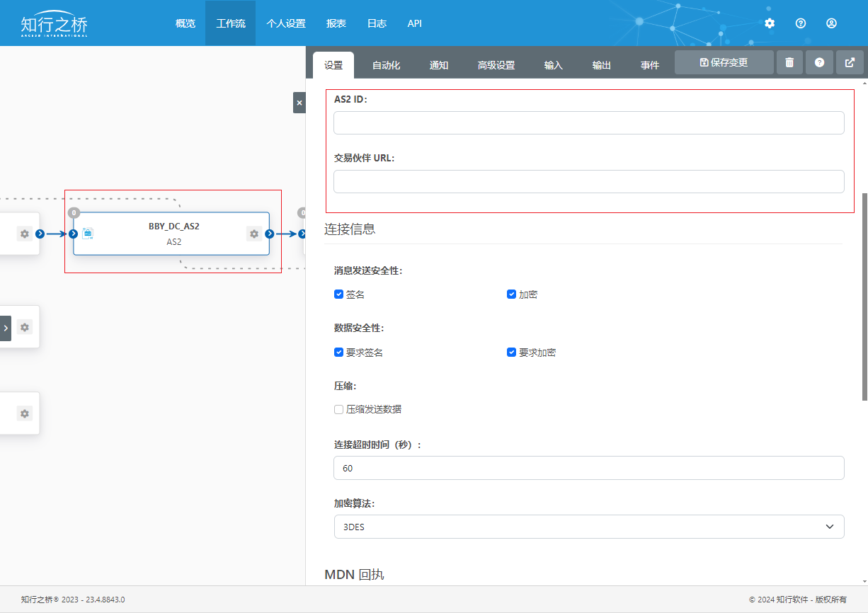Expand the left sidebar chevron handle

click(x=6, y=328)
